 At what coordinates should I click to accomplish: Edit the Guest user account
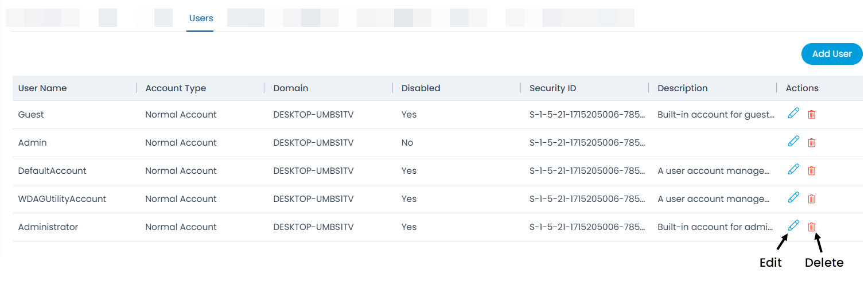[793, 114]
